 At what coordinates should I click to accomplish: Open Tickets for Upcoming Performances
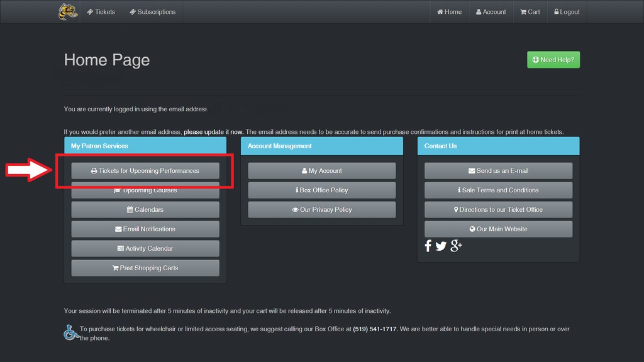pyautogui.click(x=145, y=171)
